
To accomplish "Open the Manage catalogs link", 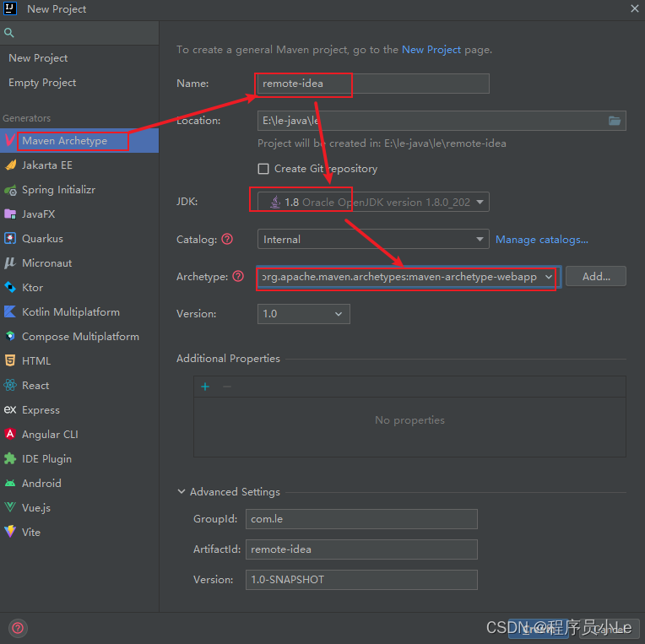I will pos(542,240).
